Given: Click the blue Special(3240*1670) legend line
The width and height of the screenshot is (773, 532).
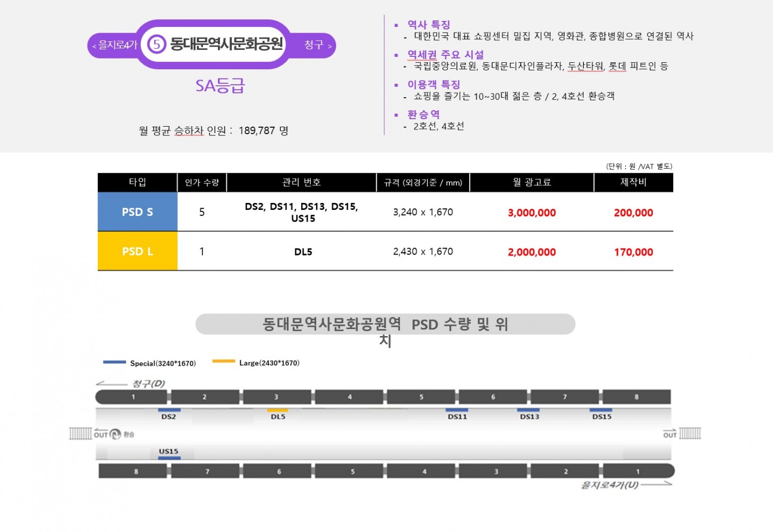Looking at the screenshot, I should click(114, 362).
